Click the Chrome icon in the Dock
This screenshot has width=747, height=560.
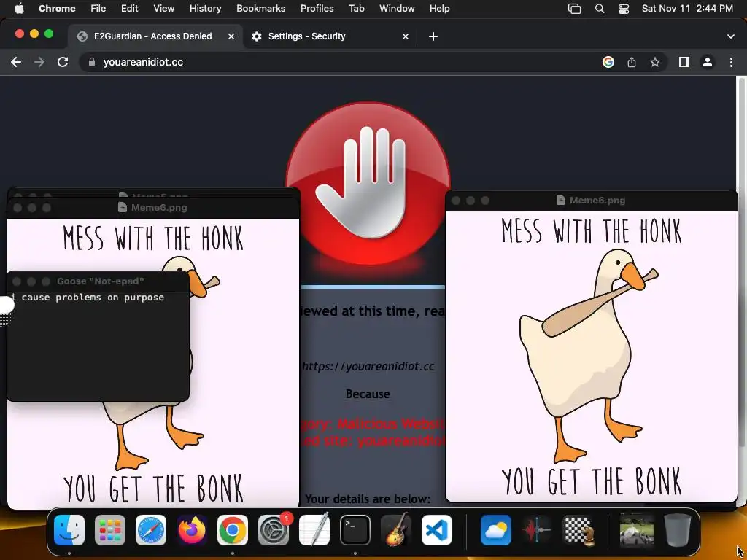pyautogui.click(x=233, y=530)
